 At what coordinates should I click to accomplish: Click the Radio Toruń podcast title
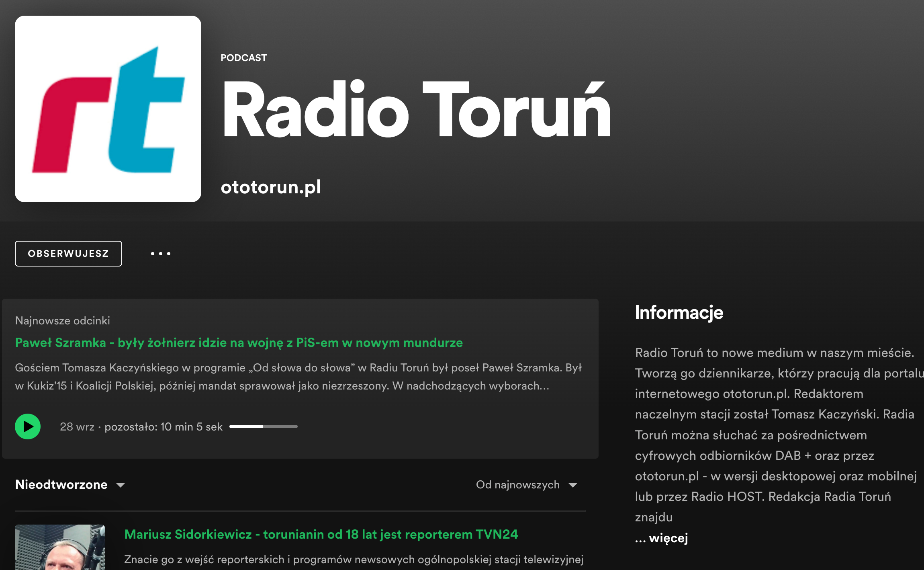416,109
